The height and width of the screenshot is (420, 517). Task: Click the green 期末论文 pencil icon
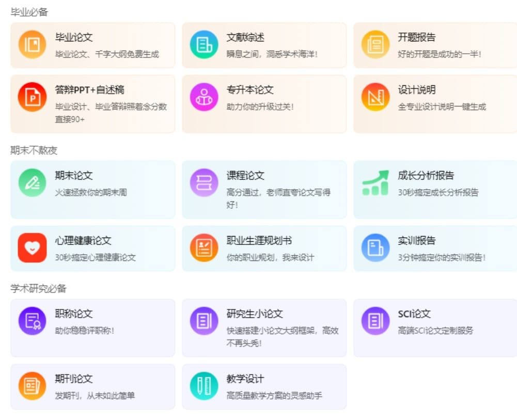pos(32,183)
